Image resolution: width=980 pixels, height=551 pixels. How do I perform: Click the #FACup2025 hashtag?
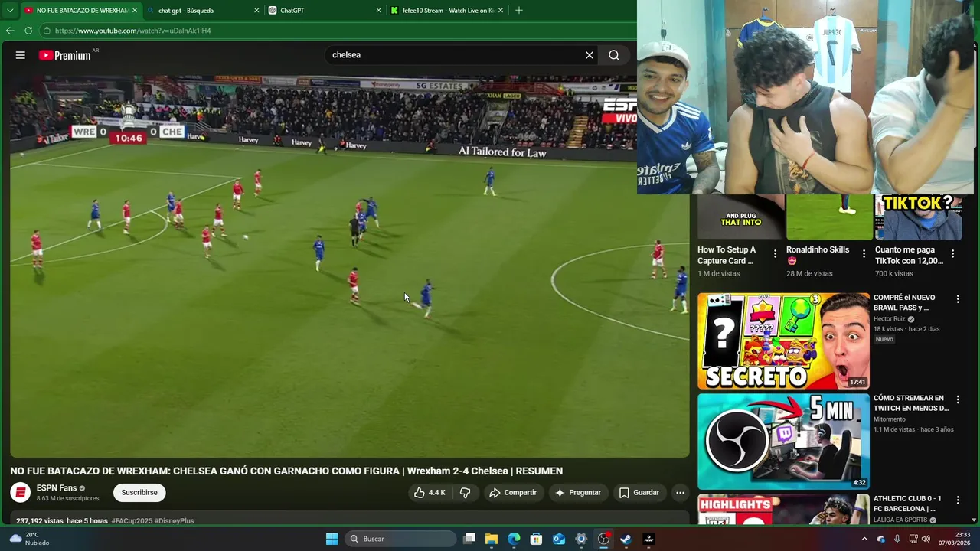[132, 521]
